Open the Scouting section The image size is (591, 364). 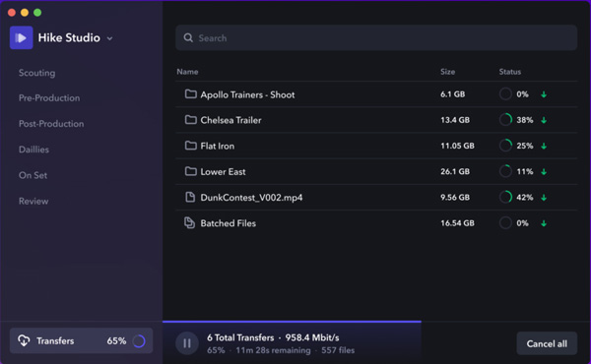[x=37, y=73]
